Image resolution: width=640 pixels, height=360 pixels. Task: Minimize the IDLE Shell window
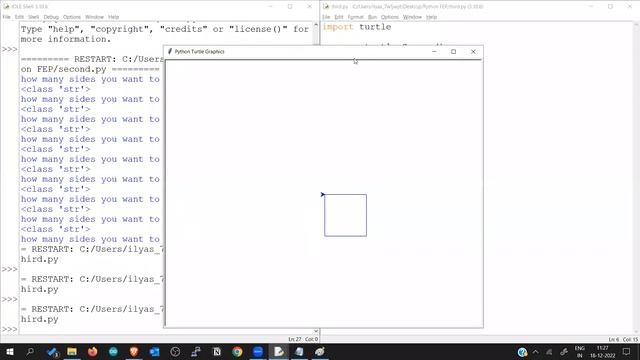pyautogui.click(x=270, y=7)
